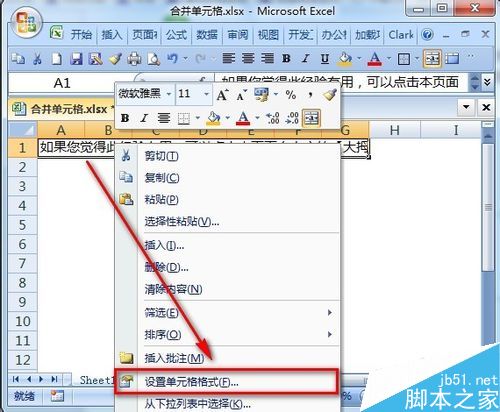Click the A1 name box
Screen dimensions: 500x412
(x=62, y=83)
